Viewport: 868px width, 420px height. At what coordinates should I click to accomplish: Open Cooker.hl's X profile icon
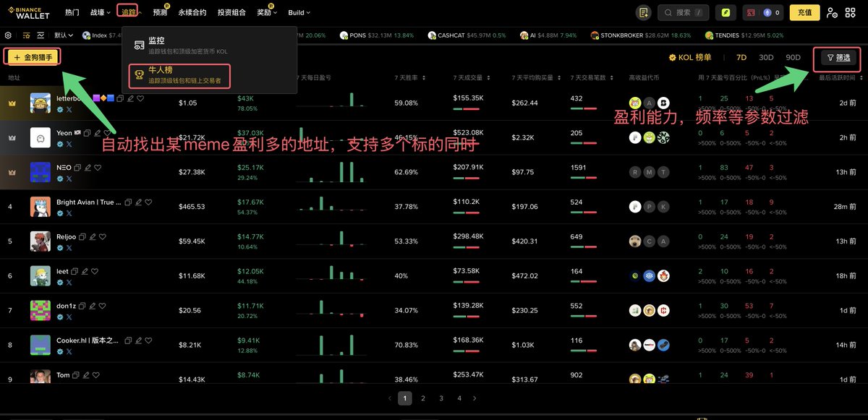[69, 351]
